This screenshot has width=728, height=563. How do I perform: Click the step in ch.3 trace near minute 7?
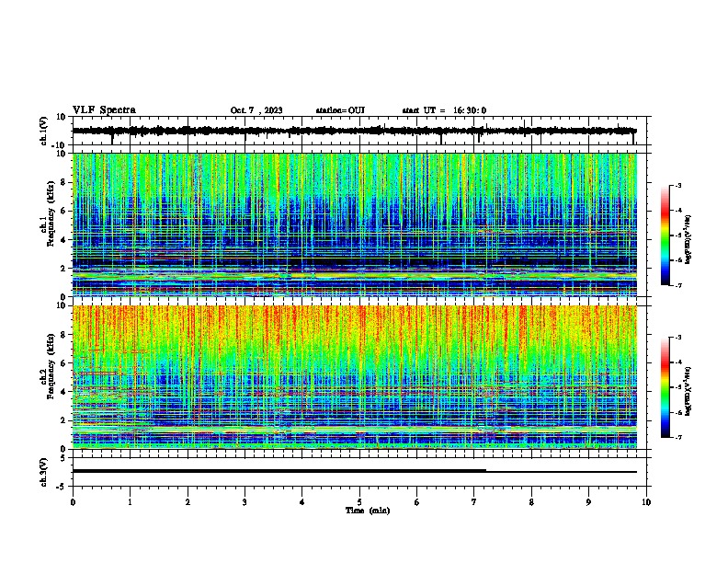tap(486, 471)
